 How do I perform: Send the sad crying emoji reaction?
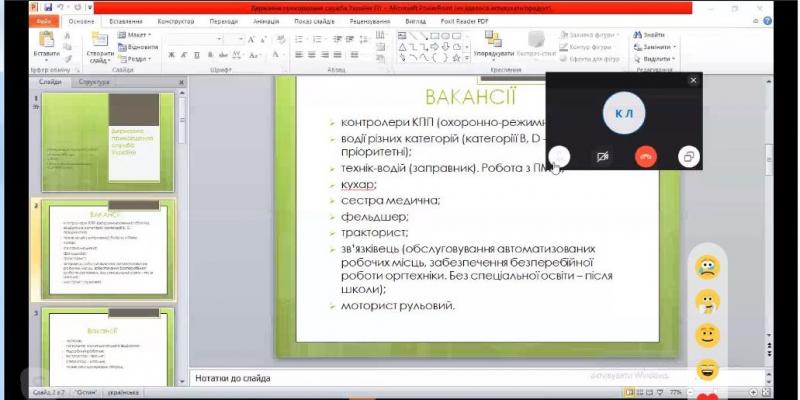[x=708, y=268]
